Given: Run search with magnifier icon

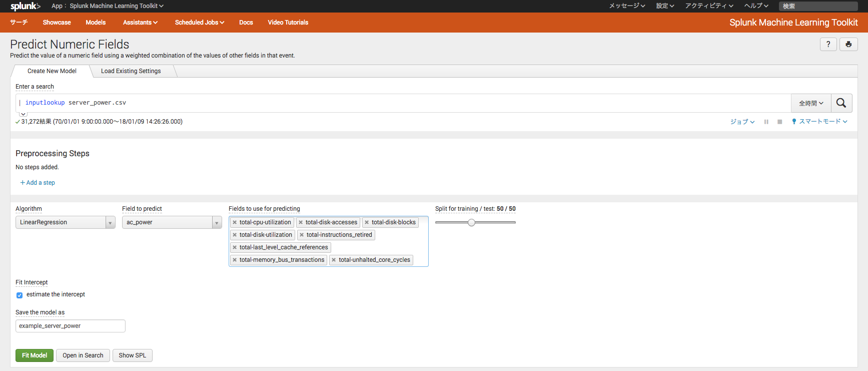Looking at the screenshot, I should [x=841, y=103].
